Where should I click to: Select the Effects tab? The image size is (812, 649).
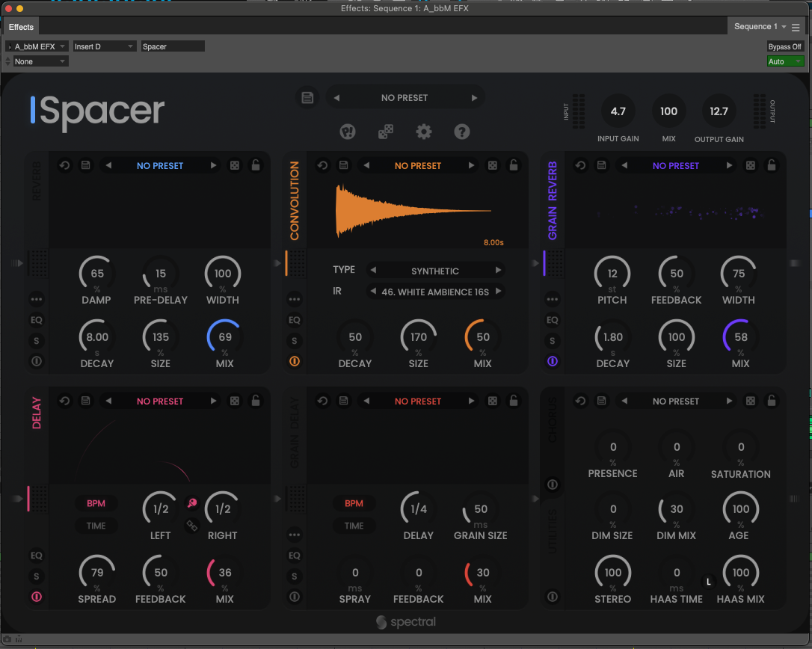tap(21, 27)
